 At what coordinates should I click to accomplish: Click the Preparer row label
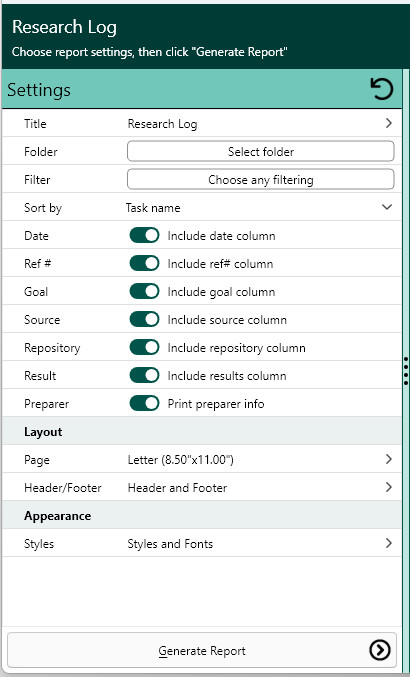[47, 404]
